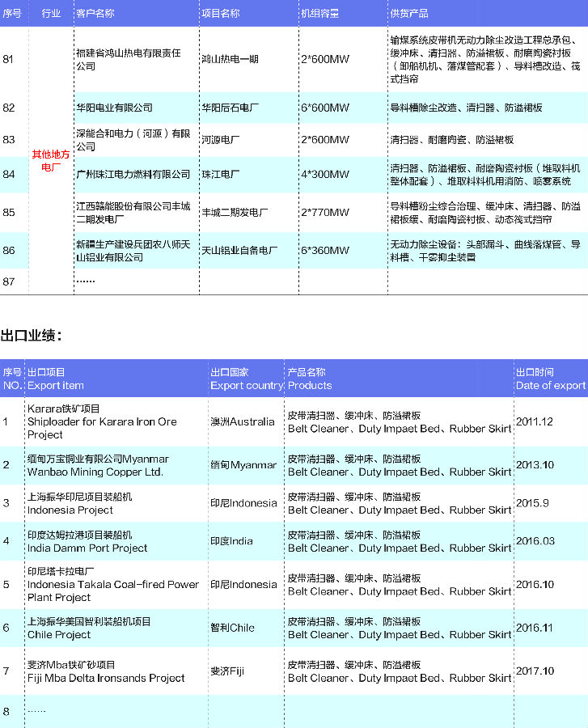Select the project cell 鸿山热电一期
This screenshot has height=728, width=588.
click(x=230, y=59)
